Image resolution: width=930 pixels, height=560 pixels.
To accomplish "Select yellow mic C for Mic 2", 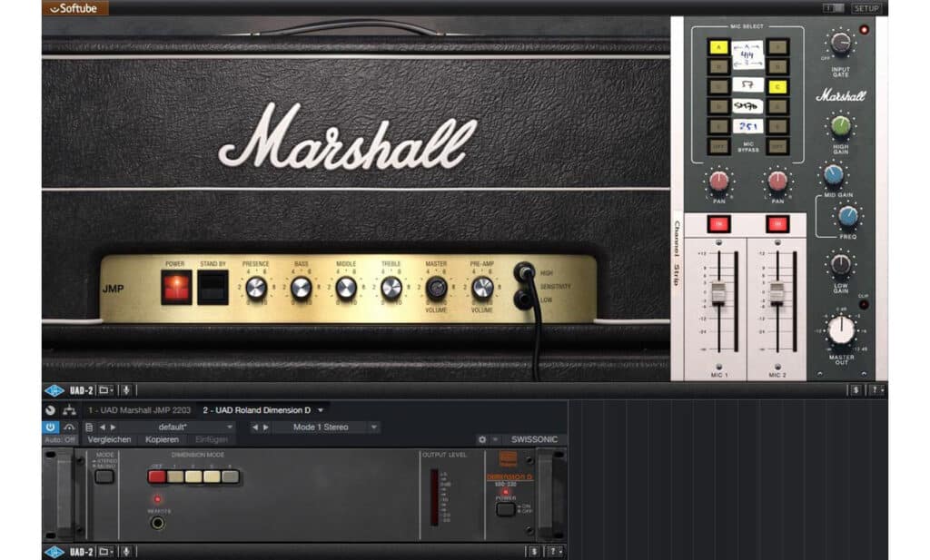I will (x=777, y=87).
